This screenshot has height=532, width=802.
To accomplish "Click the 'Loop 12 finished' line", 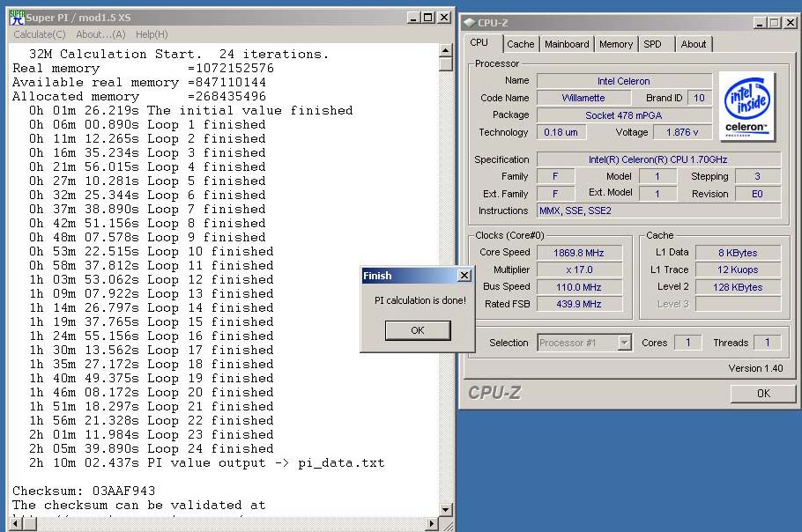I will point(151,279).
